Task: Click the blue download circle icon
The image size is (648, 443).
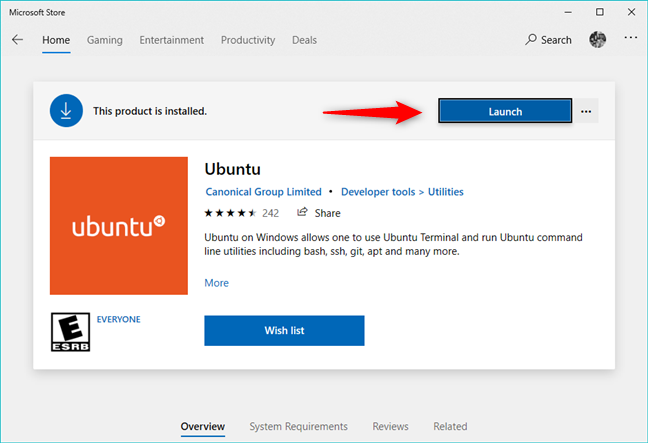Action: [x=66, y=111]
